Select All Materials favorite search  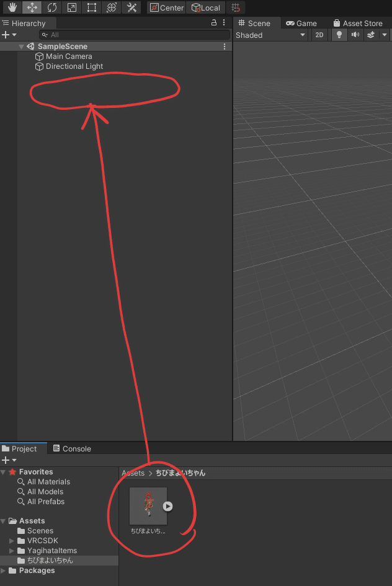coord(43,482)
